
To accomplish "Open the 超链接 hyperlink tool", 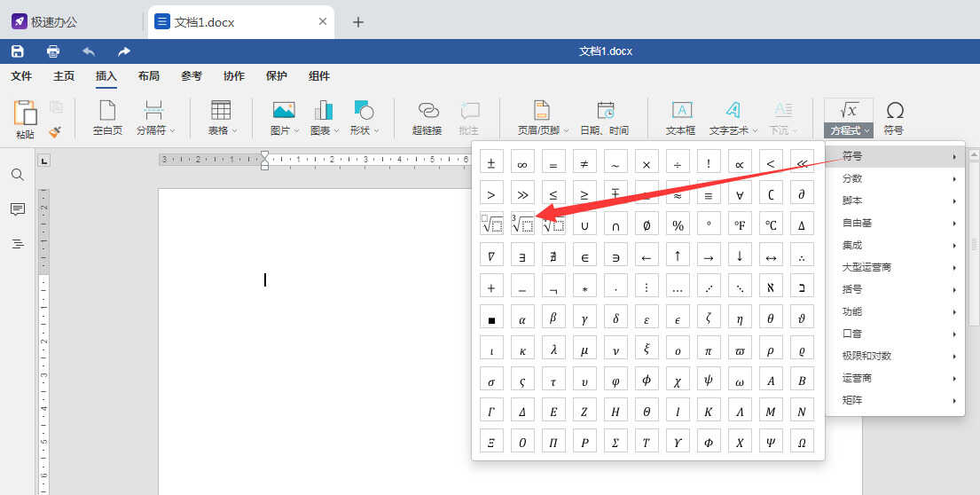I will tap(427, 118).
